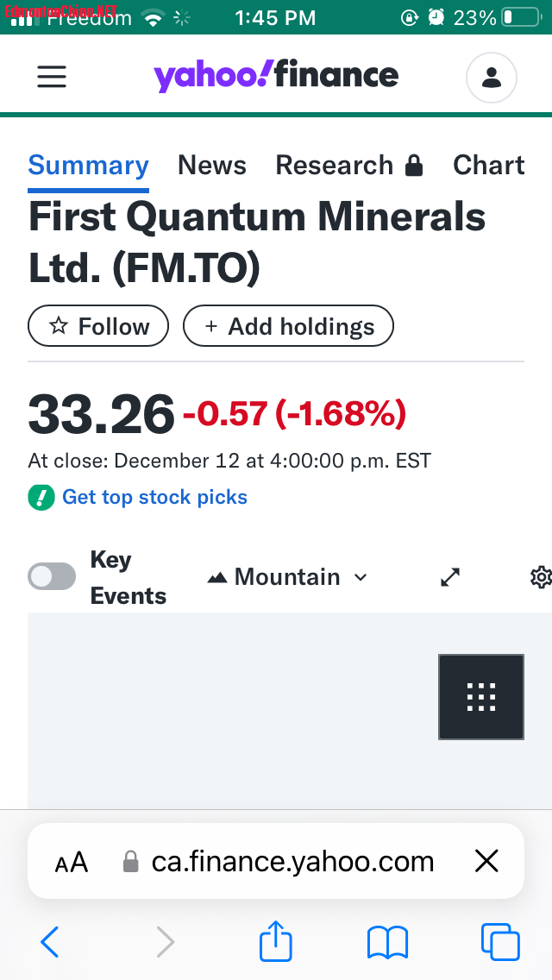This screenshot has height=980, width=552.
Task: Switch to the News tab
Action: point(212,166)
